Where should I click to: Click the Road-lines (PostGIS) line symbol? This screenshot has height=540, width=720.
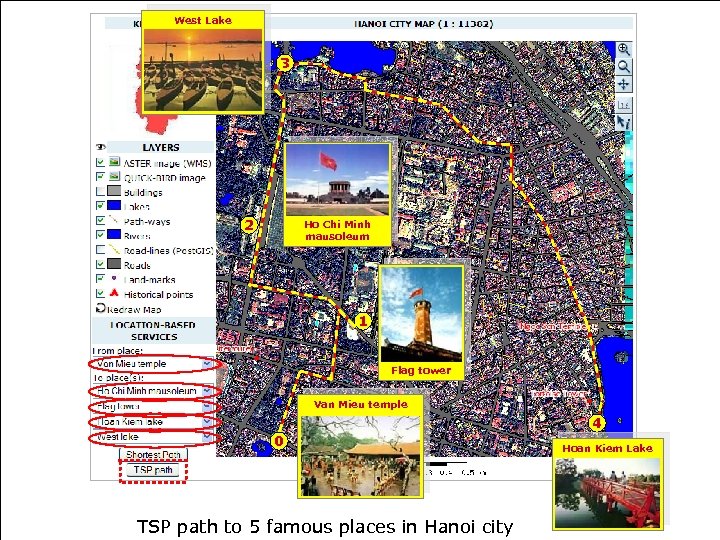(114, 249)
